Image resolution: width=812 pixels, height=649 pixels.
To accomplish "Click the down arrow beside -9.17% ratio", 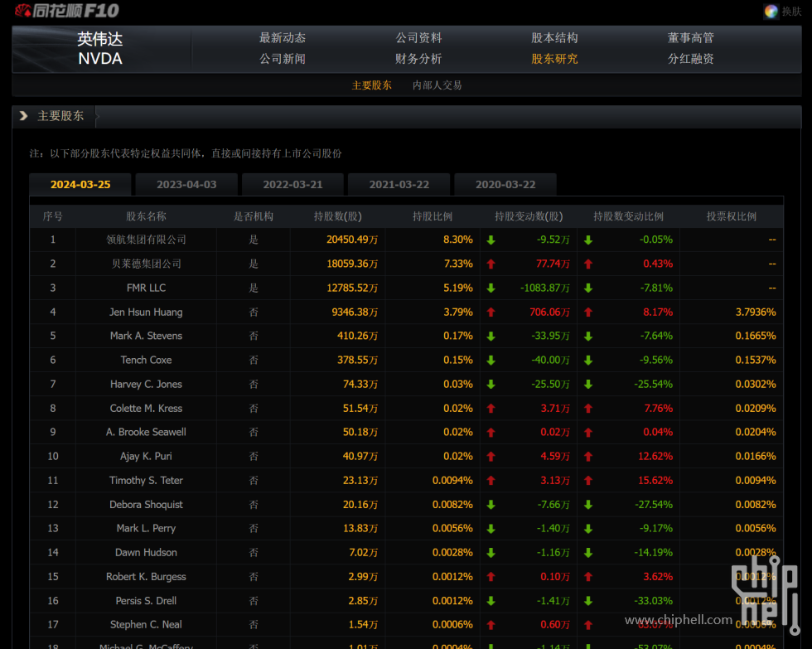I will coord(588,529).
